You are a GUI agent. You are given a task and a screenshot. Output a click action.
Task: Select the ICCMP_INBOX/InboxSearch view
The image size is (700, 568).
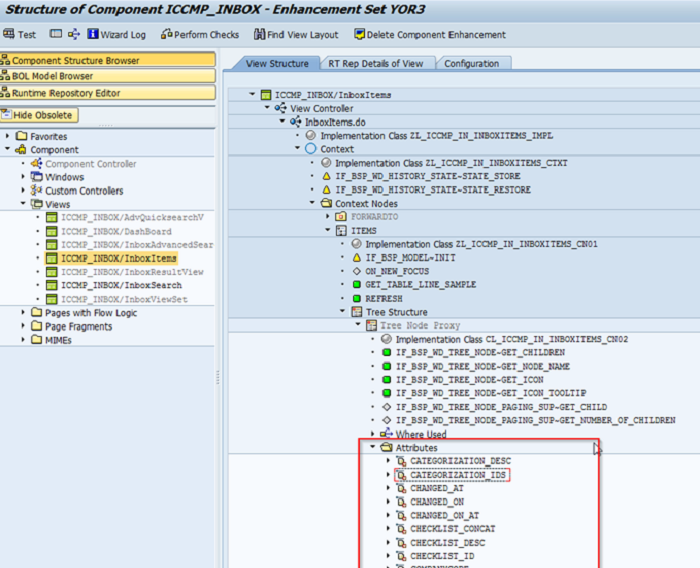[x=121, y=285]
